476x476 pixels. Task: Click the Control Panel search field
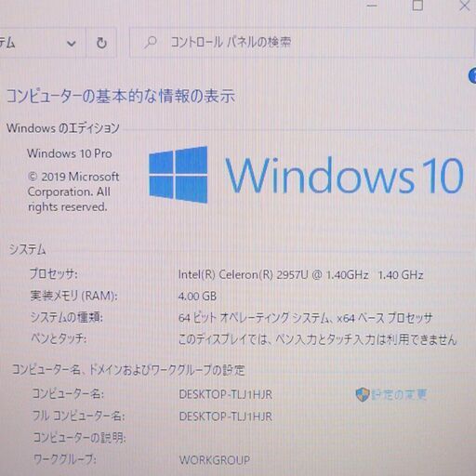[301, 43]
